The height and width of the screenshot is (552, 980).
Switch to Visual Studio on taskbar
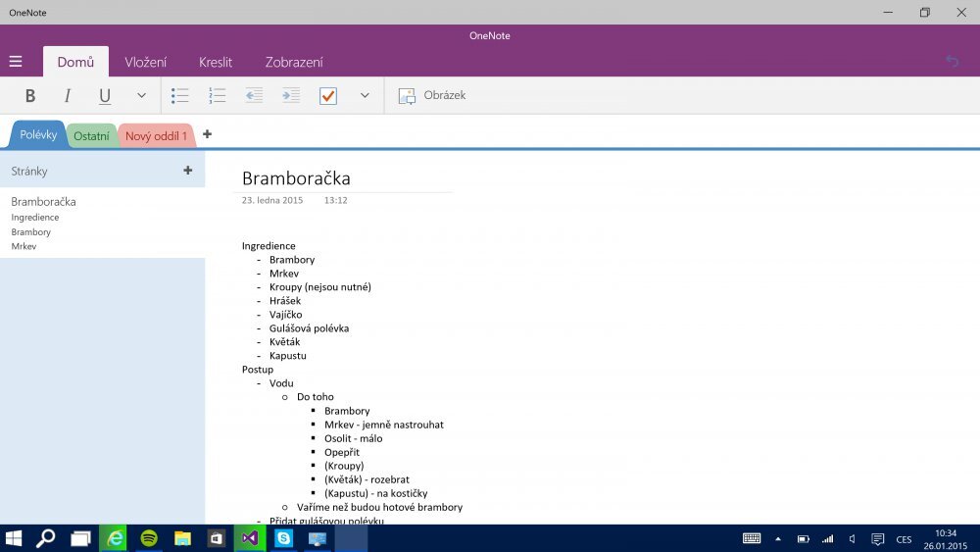[250, 538]
